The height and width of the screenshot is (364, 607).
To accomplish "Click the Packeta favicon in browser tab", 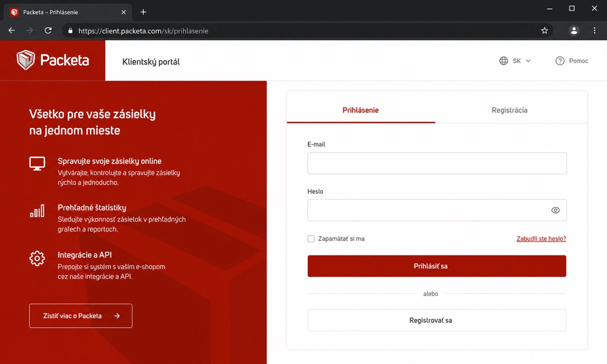I will point(14,12).
